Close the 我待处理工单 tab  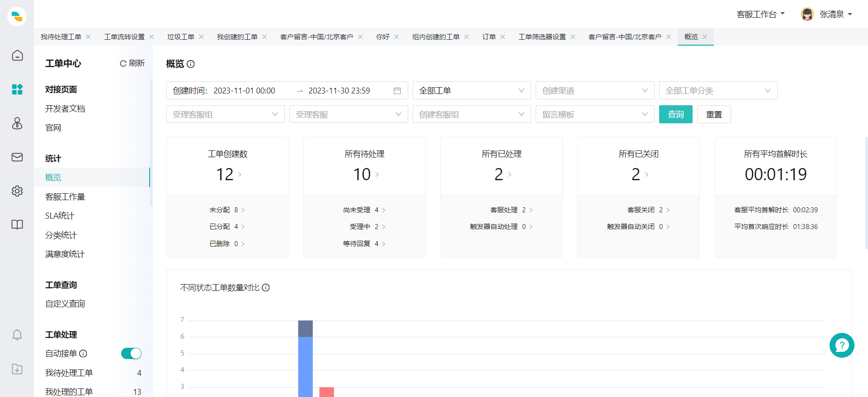click(88, 37)
